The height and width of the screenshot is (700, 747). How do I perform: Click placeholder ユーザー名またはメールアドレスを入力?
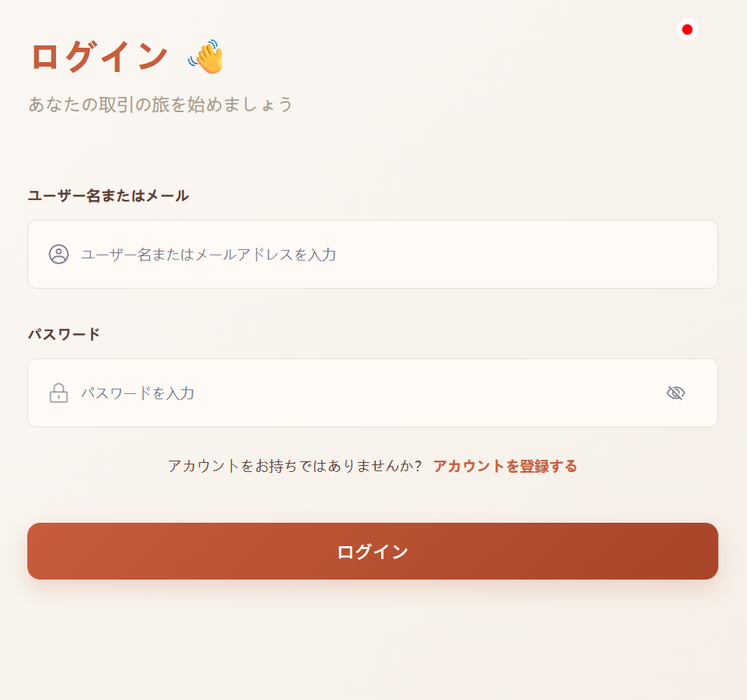click(x=208, y=255)
